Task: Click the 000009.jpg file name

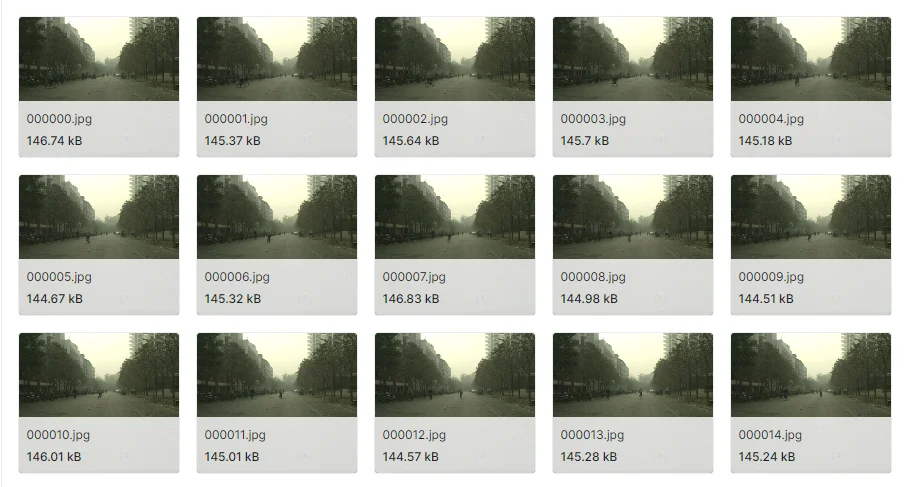Action: pos(771,277)
